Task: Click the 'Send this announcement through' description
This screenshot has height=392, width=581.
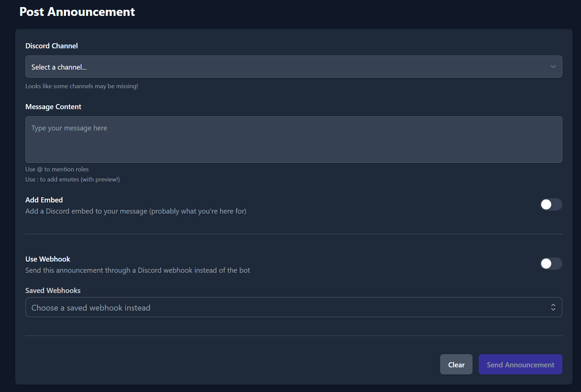Action: 137,270
